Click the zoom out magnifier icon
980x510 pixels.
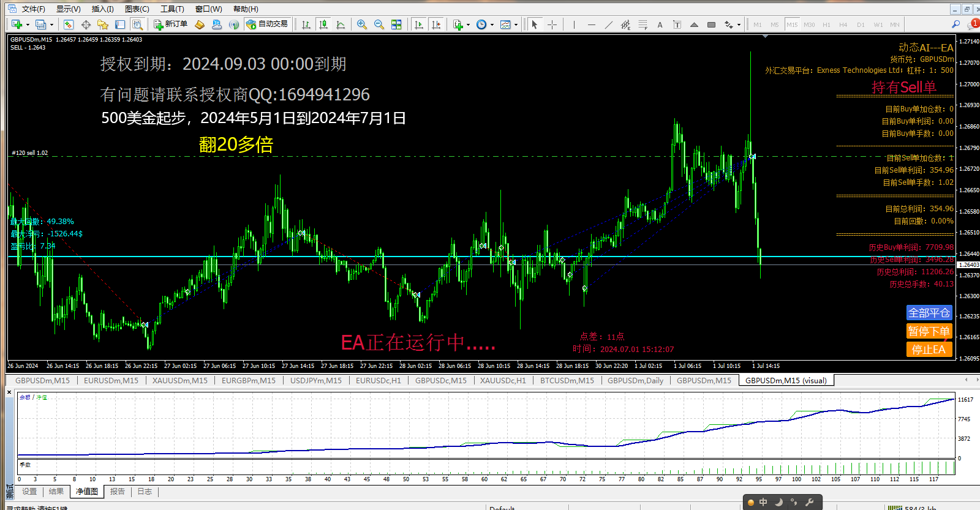point(379,24)
